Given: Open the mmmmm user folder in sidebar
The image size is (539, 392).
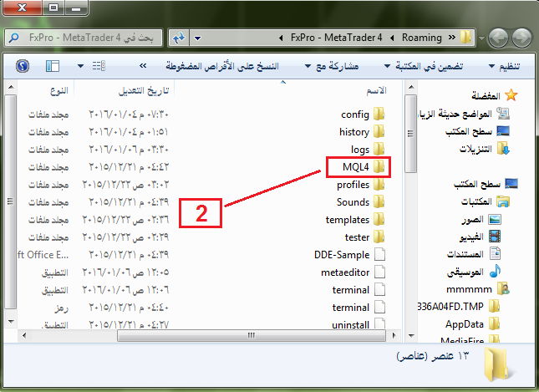Looking at the screenshot, I should coord(478,289).
